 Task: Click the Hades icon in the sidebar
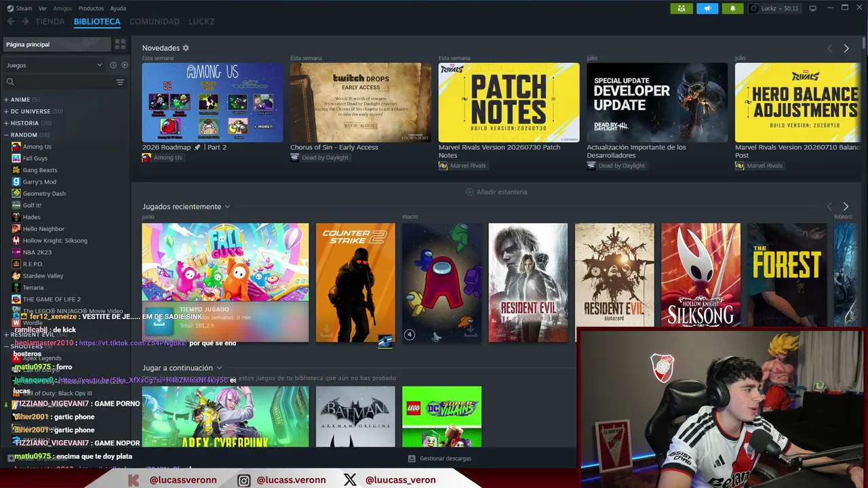click(x=16, y=217)
